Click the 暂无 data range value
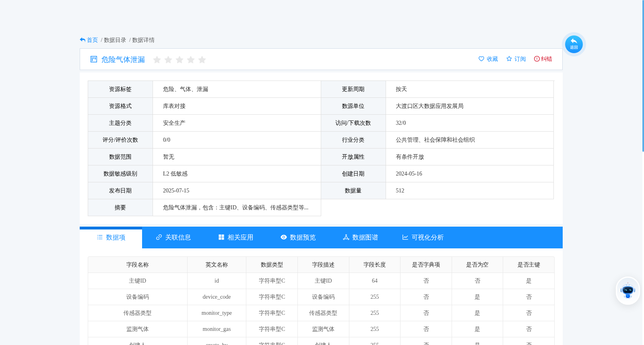644x345 pixels. pos(169,157)
